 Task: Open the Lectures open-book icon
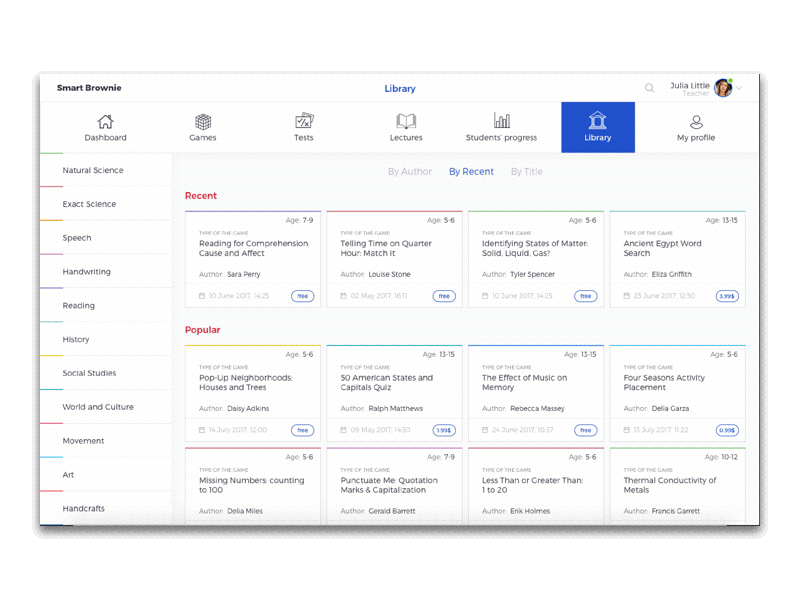tap(406, 120)
